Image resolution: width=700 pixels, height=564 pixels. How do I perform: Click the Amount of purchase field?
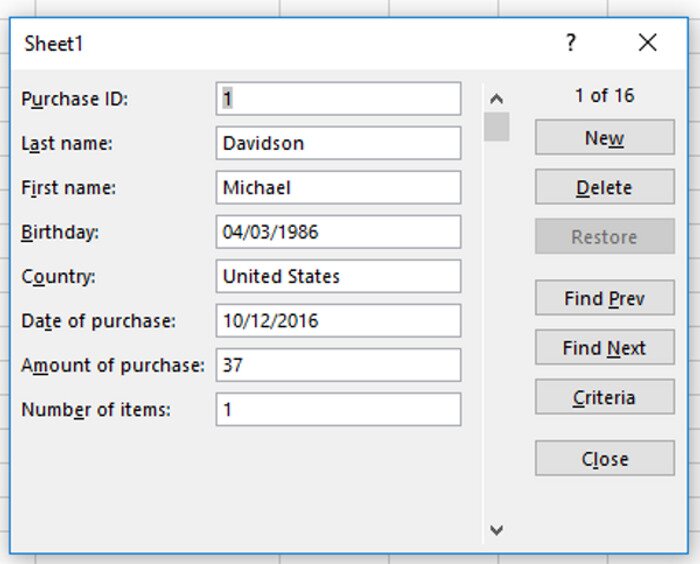coord(338,365)
